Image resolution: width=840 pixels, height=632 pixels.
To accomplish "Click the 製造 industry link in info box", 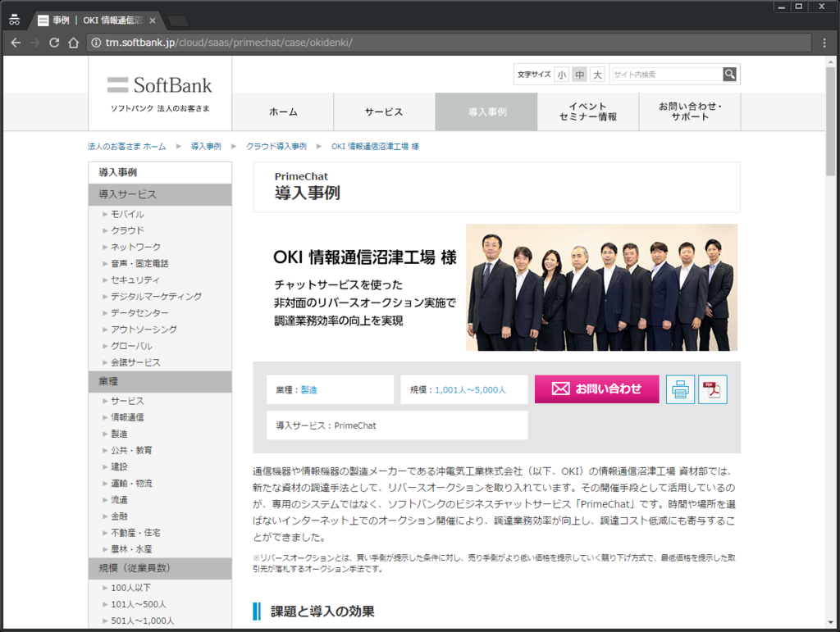I will tap(309, 390).
